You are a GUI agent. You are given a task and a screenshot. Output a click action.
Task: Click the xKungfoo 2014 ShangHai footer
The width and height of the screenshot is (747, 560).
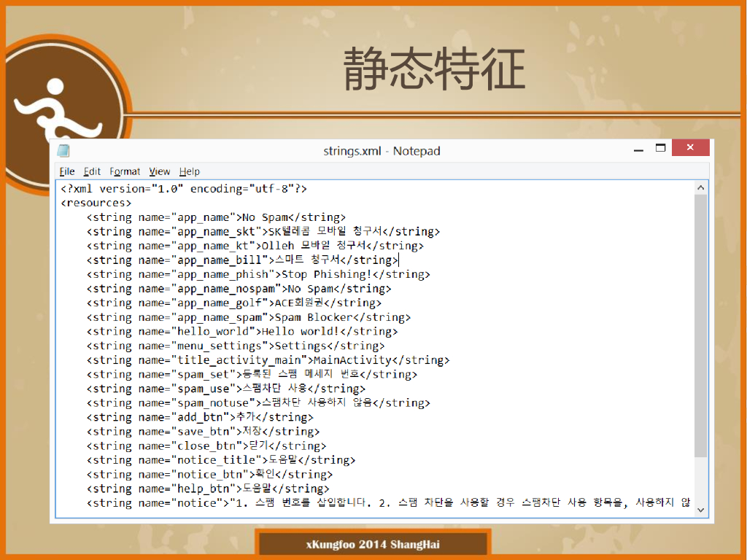(x=373, y=545)
